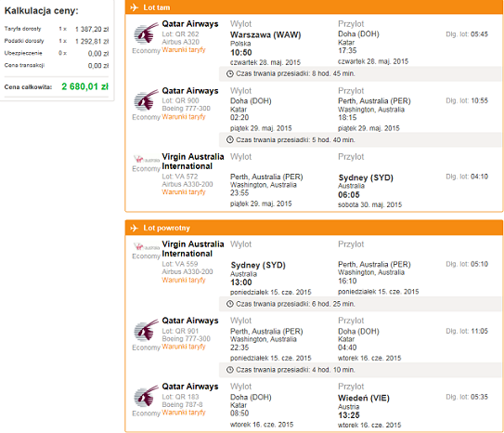Click flight duration Dłg. lot: 05:45
The height and width of the screenshot is (433, 504).
(467, 34)
